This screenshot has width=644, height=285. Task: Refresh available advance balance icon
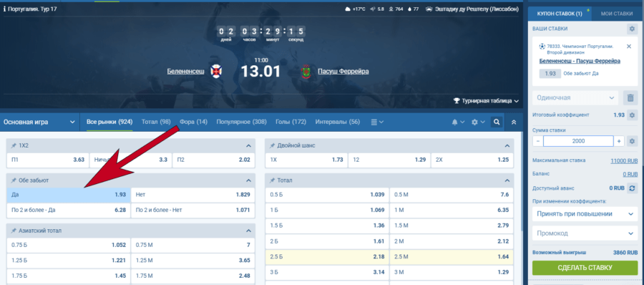pyautogui.click(x=632, y=188)
